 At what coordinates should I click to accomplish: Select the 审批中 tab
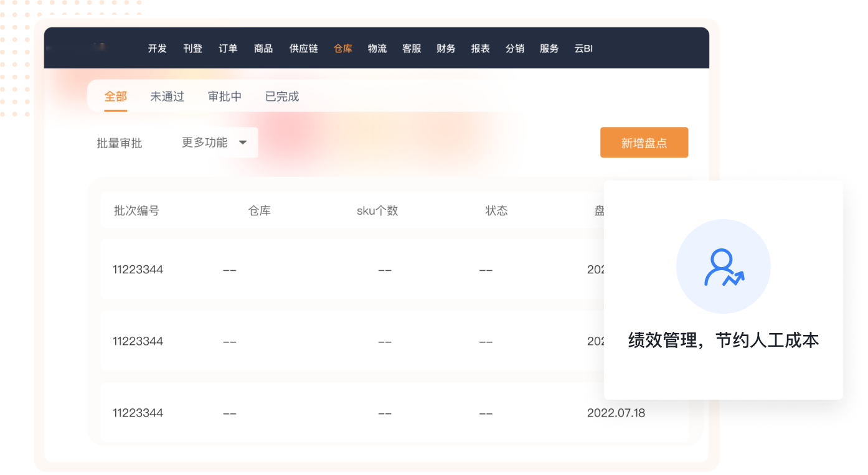point(224,96)
